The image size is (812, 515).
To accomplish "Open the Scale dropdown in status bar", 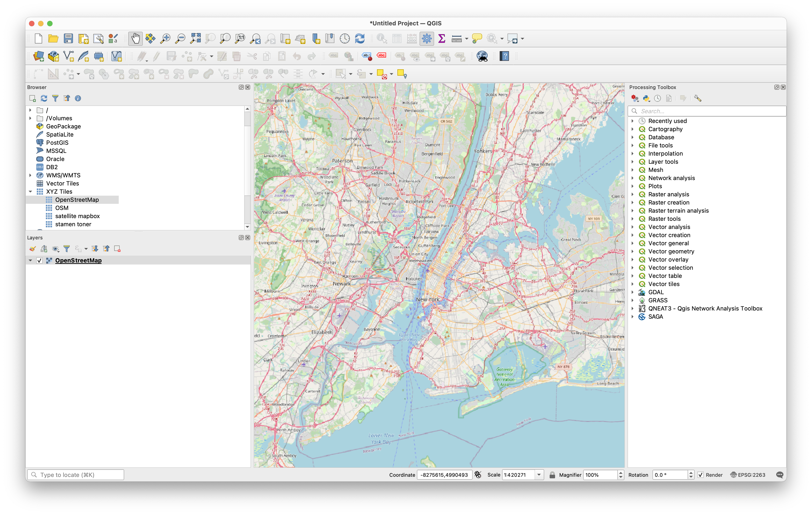I will click(539, 474).
